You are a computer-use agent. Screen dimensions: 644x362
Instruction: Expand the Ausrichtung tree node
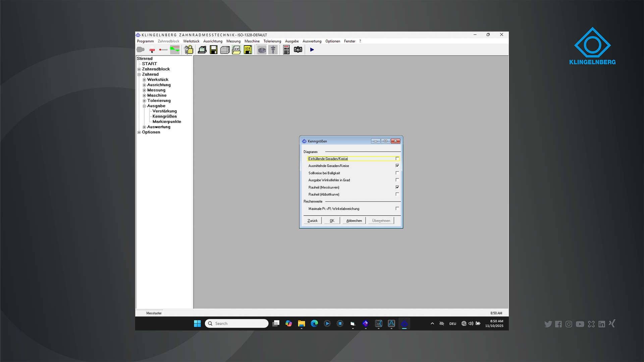click(x=144, y=85)
